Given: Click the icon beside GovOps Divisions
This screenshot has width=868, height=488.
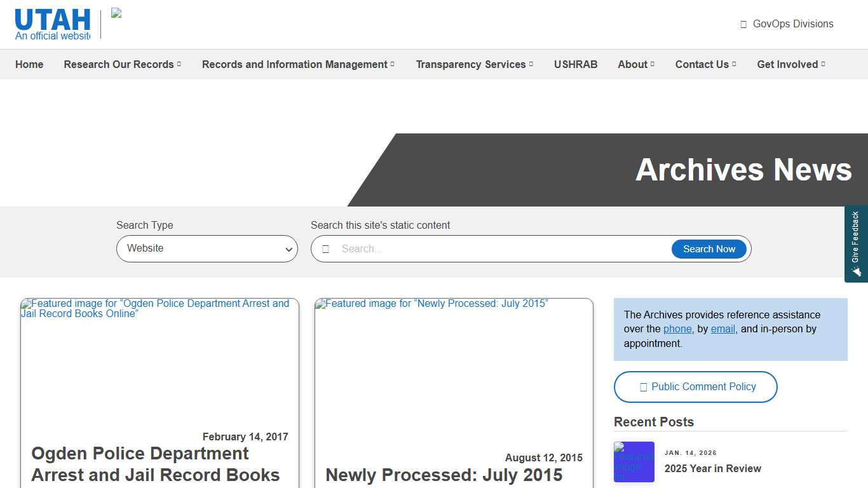Looking at the screenshot, I should pos(743,24).
